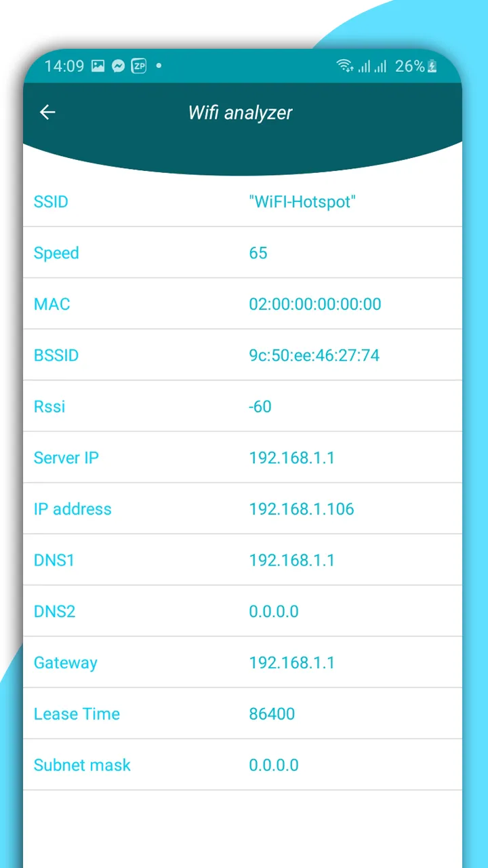Select the DNS1 label

pos(54,560)
